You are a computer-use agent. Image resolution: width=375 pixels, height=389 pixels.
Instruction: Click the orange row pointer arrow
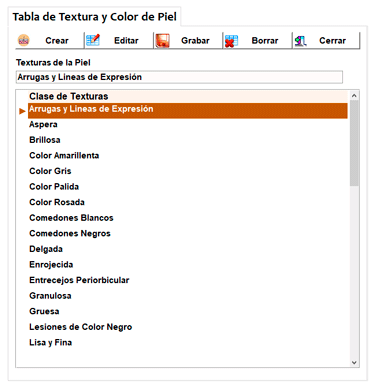click(22, 111)
